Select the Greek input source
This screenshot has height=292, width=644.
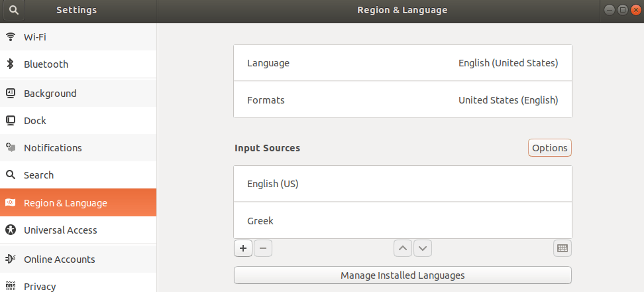[x=402, y=220]
